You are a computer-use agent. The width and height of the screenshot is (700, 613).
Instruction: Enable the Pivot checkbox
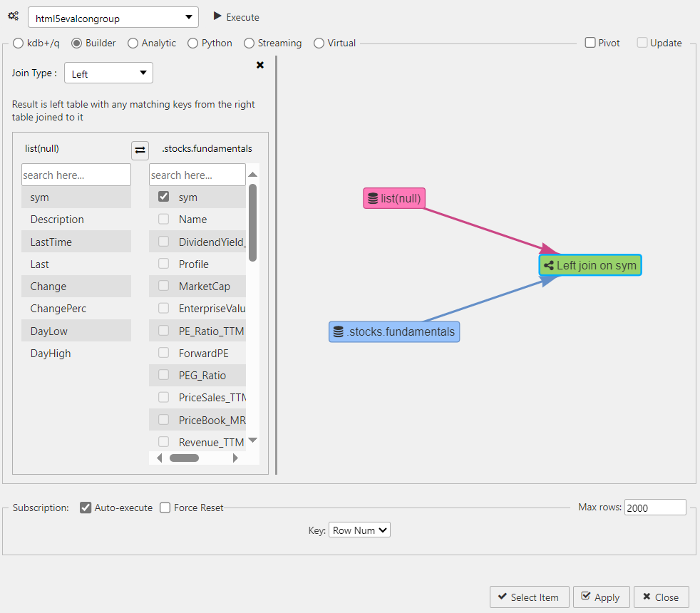click(590, 43)
